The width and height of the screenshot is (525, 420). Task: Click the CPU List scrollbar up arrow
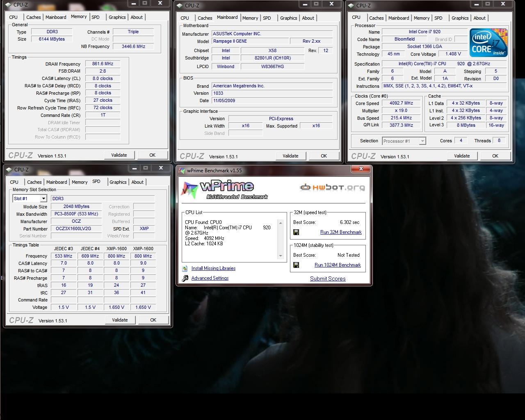click(281, 223)
